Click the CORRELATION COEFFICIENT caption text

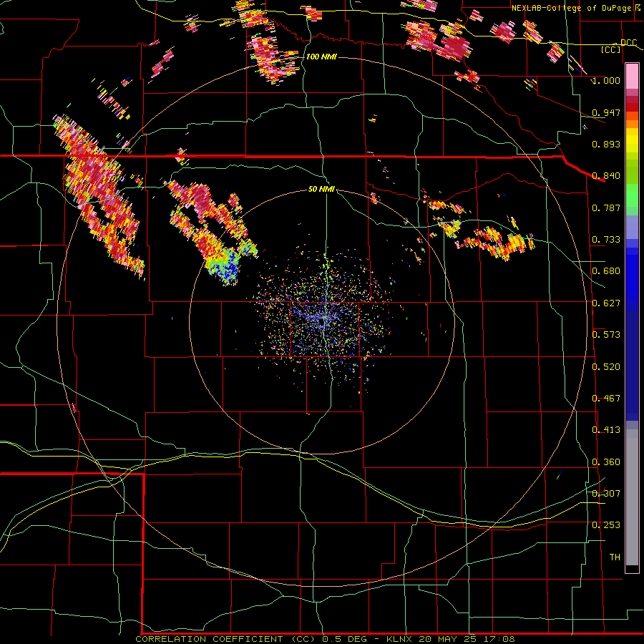[x=209, y=639]
